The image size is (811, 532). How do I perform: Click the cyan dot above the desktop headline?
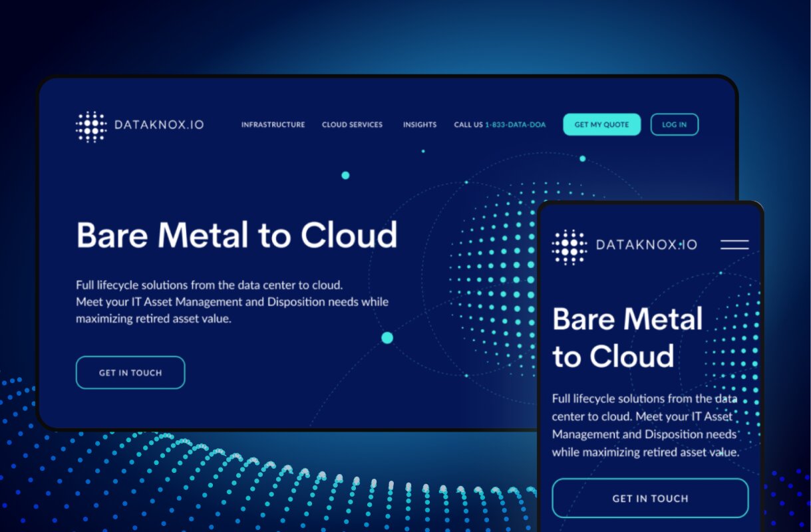345,176
